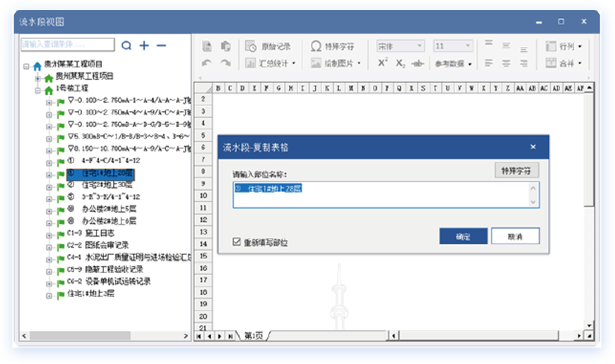This screenshot has height=364, width=615.
Task: Click the 取消 button in the dialog
Action: pos(515,236)
